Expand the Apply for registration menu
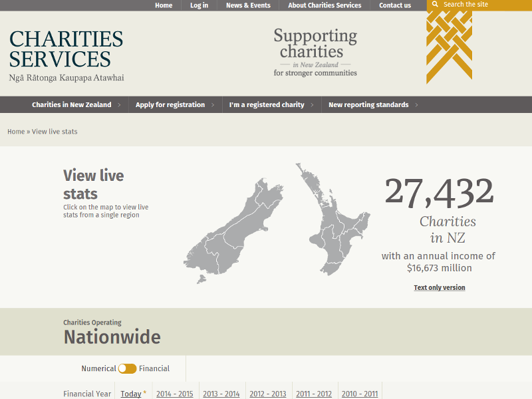This screenshot has height=399, width=532. pyautogui.click(x=170, y=105)
